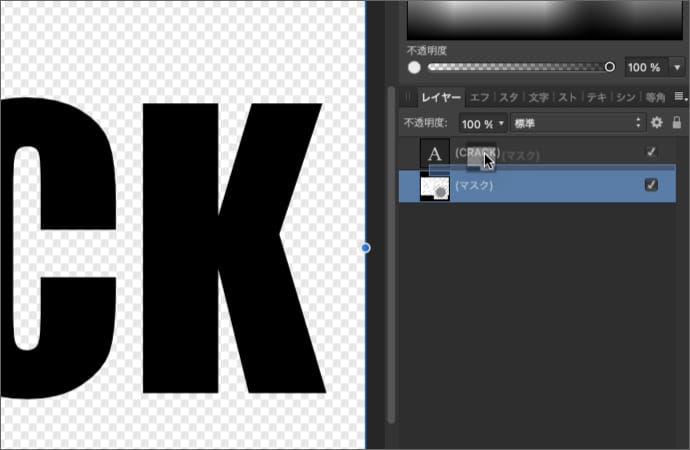Click the text layer 'A' icon
690x450 pixels.
(434, 153)
